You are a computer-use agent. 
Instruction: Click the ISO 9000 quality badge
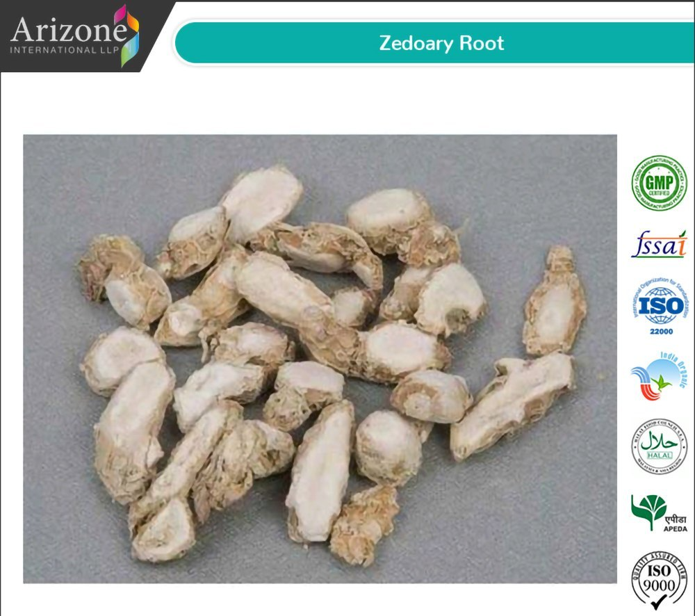point(659,580)
